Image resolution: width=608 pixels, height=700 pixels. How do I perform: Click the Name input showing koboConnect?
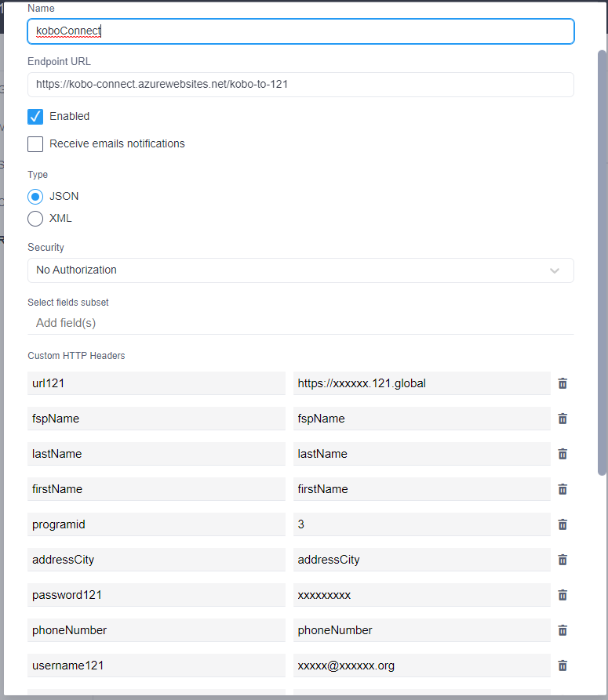(x=300, y=31)
